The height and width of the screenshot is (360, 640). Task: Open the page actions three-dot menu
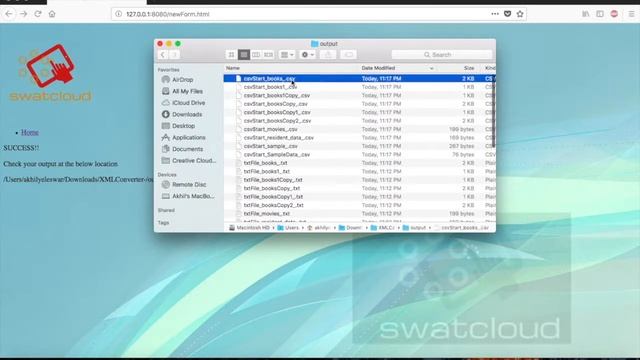pyautogui.click(x=495, y=14)
